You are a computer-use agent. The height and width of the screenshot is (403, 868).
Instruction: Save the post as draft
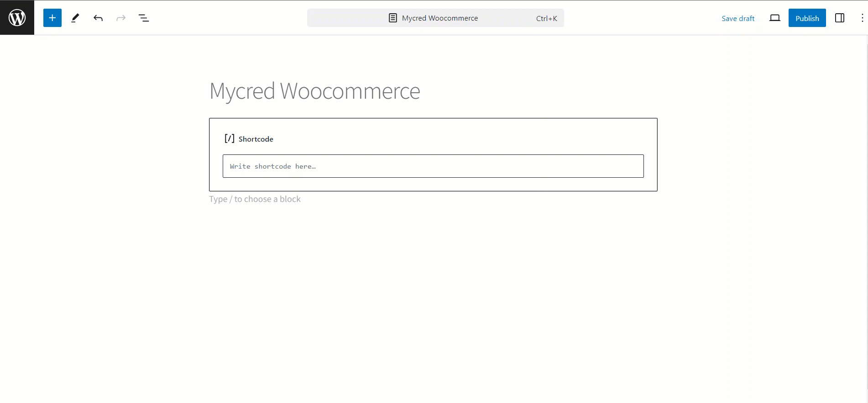tap(737, 18)
